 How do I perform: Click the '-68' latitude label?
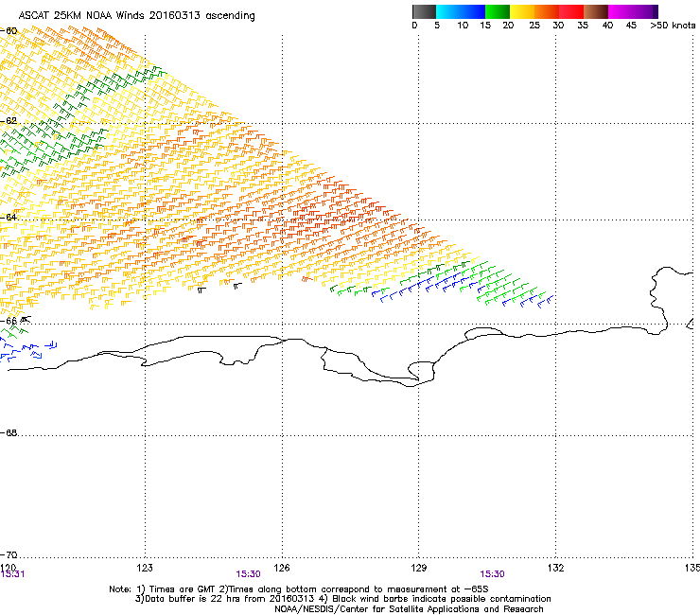(9, 433)
